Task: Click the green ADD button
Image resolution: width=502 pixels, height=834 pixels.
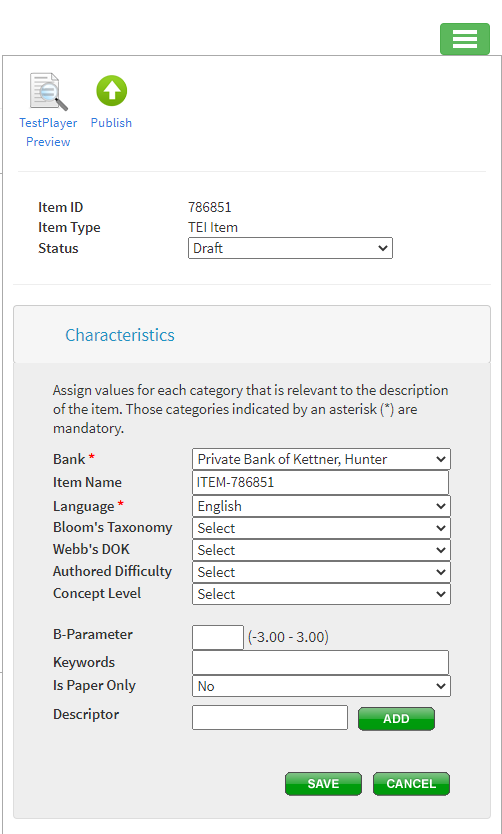Action: 397,719
